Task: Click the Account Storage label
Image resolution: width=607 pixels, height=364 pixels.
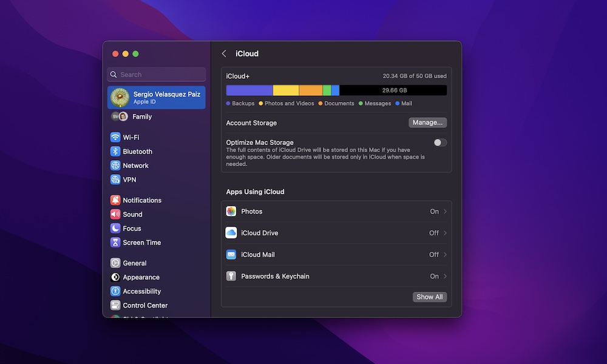Action: click(x=251, y=123)
